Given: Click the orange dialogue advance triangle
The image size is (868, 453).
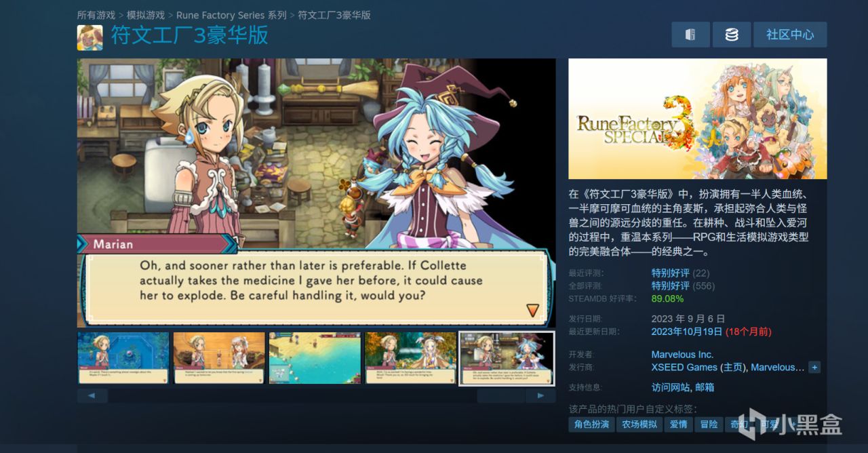Looking at the screenshot, I should 533,310.
